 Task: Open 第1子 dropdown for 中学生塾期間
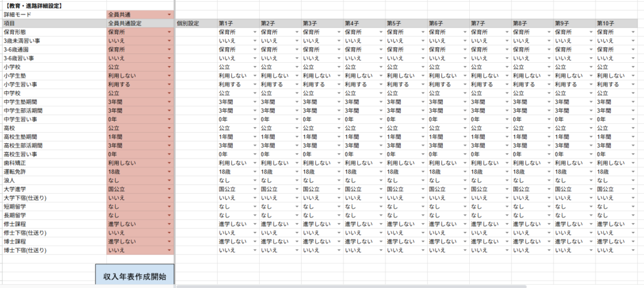click(x=254, y=102)
